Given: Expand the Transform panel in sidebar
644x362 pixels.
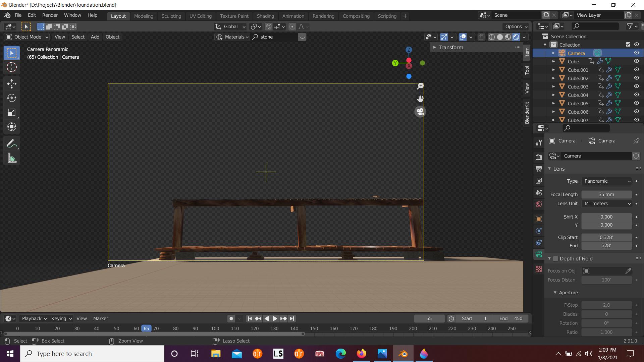Looking at the screenshot, I should (x=450, y=48).
